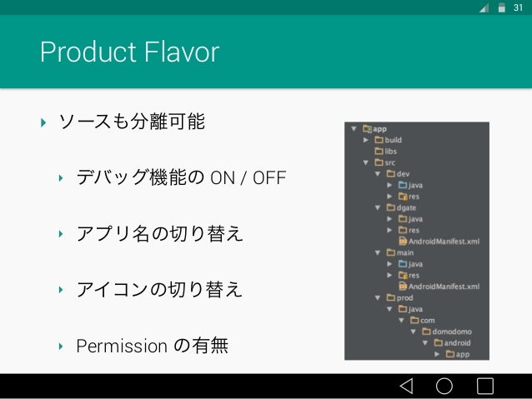Click the signal strength icon in status bar
Viewport: 532px width, 399px height.
pos(484,7)
